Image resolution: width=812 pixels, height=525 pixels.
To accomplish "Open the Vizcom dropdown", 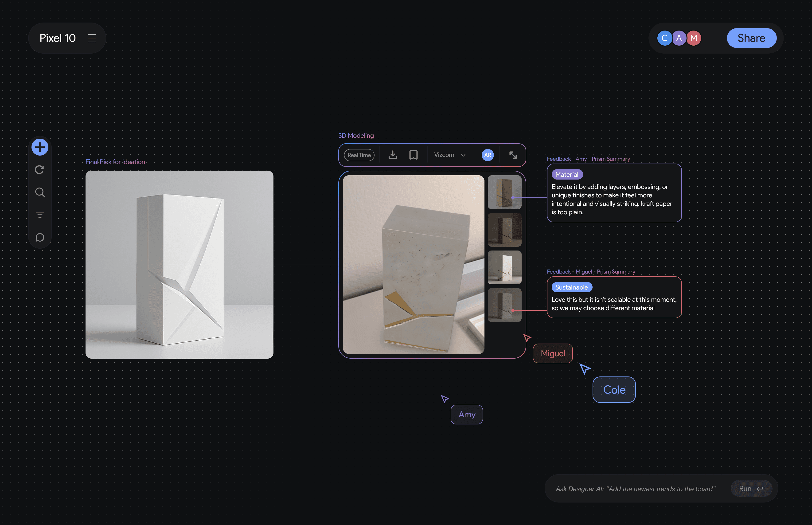I will [x=449, y=155].
